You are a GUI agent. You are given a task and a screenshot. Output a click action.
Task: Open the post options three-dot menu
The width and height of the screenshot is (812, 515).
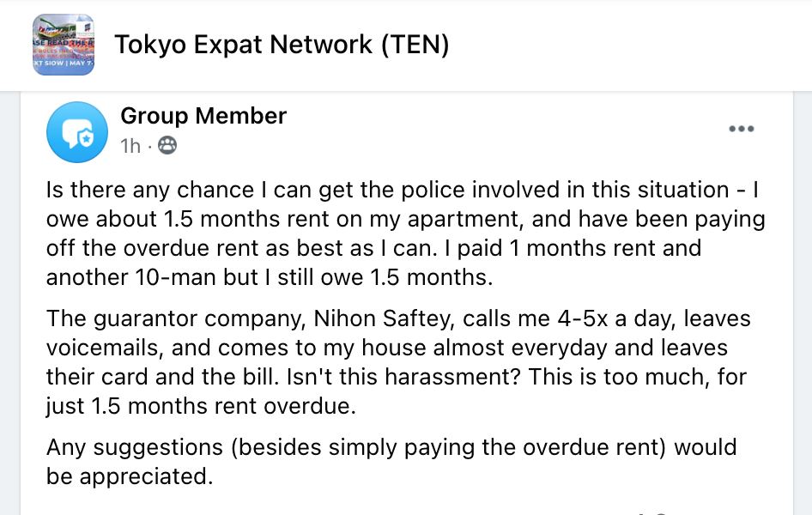point(741,130)
